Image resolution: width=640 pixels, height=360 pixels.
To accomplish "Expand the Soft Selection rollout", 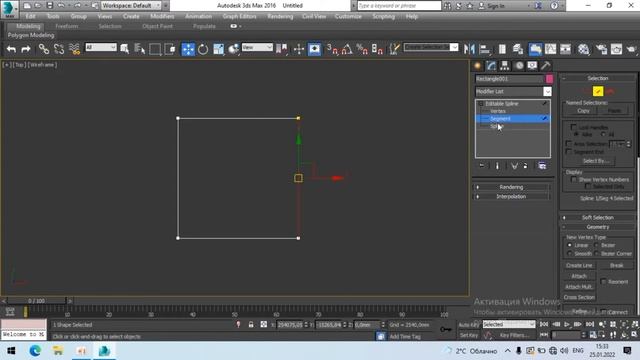I will click(598, 218).
